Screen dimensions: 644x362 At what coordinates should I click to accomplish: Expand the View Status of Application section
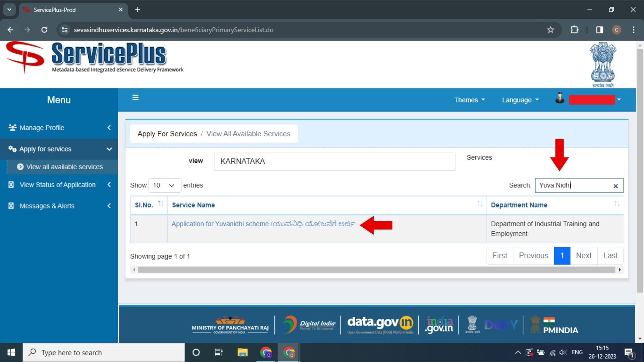click(57, 185)
